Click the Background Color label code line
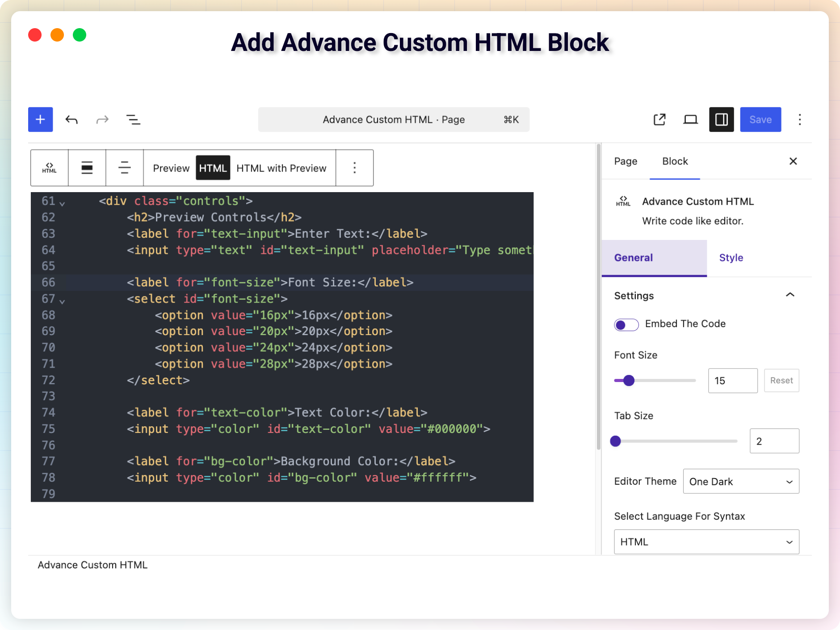The image size is (840, 630). pyautogui.click(x=291, y=461)
